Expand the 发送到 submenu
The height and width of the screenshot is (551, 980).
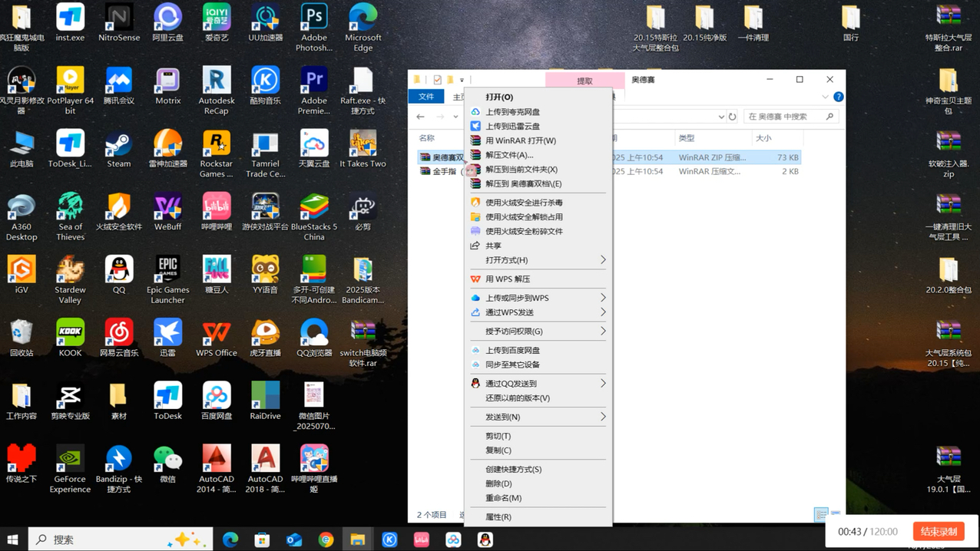pyautogui.click(x=538, y=417)
